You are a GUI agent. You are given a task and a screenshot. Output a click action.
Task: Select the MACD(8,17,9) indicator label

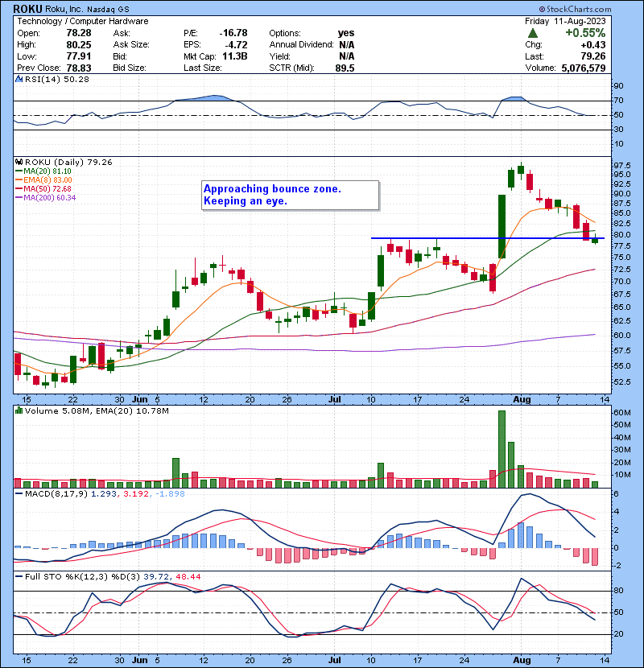[57, 494]
